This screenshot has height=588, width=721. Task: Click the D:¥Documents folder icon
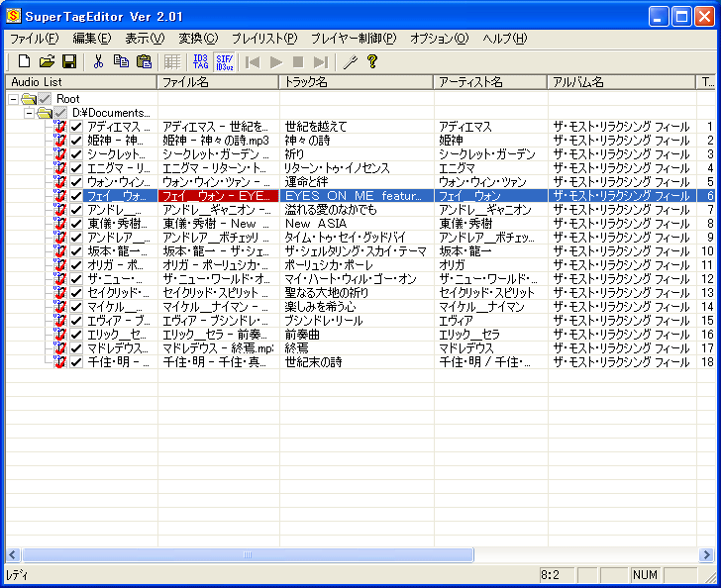tap(45, 113)
